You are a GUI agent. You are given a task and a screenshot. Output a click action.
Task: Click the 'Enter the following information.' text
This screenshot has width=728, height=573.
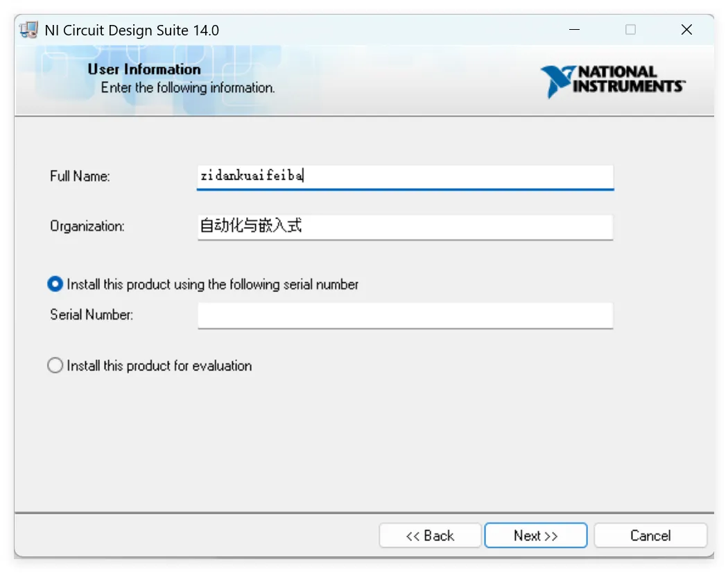[x=188, y=87]
